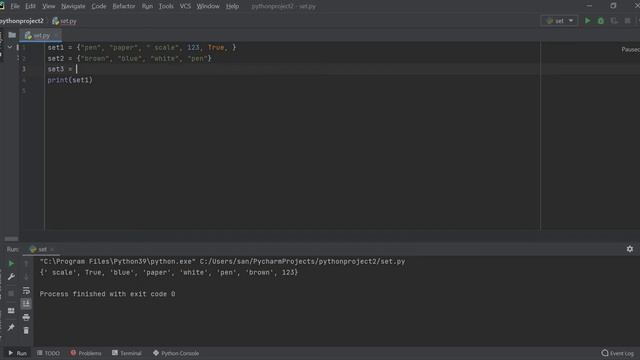Print console output with printer icon

click(x=26, y=317)
